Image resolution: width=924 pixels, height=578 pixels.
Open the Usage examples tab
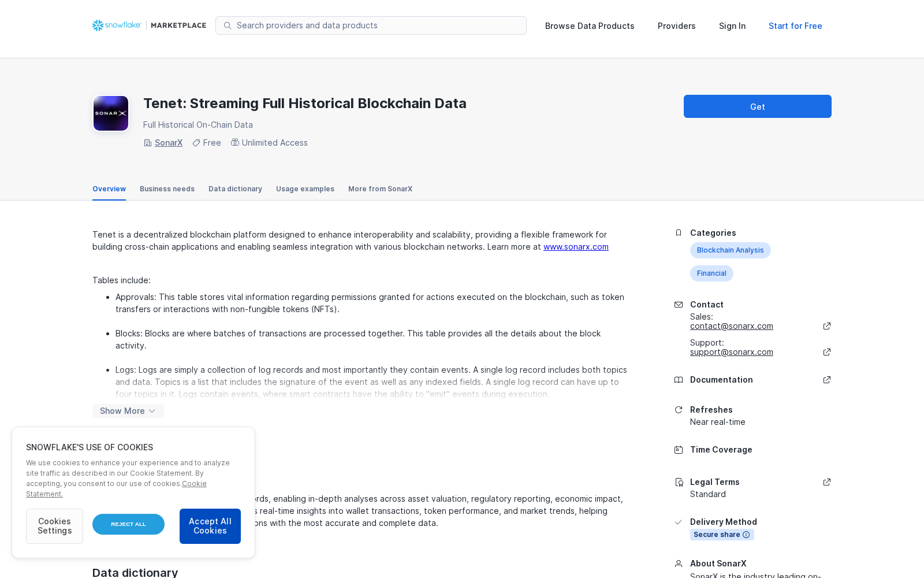305,189
